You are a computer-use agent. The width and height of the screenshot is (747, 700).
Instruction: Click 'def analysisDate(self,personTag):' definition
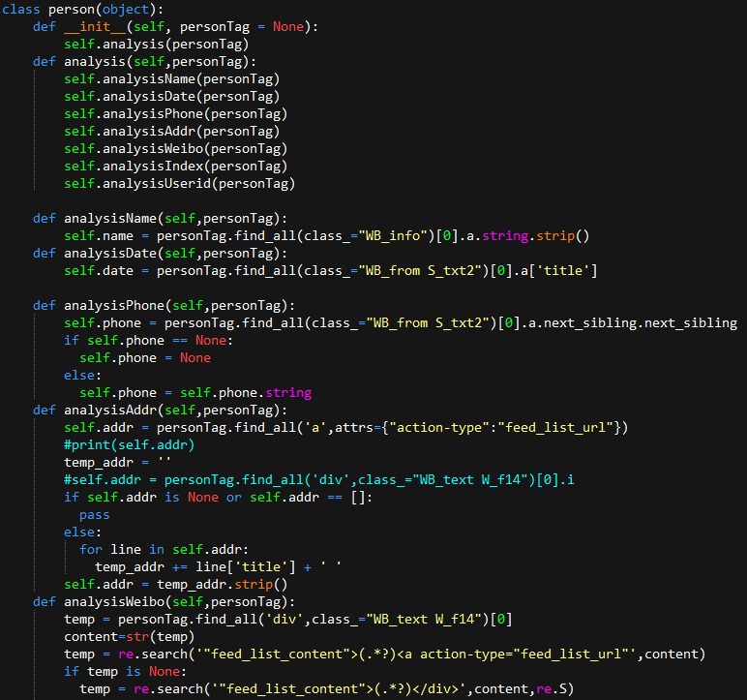[x=160, y=254]
